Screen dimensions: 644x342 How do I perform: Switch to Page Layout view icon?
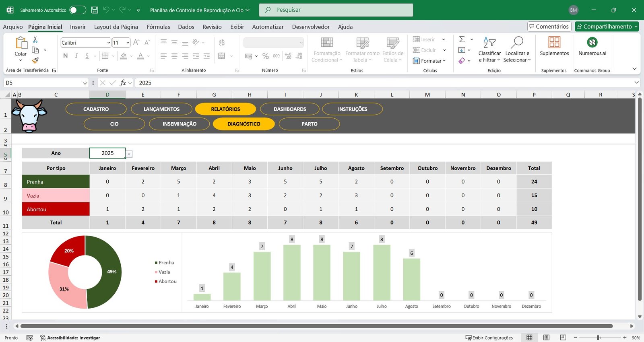[x=546, y=338]
